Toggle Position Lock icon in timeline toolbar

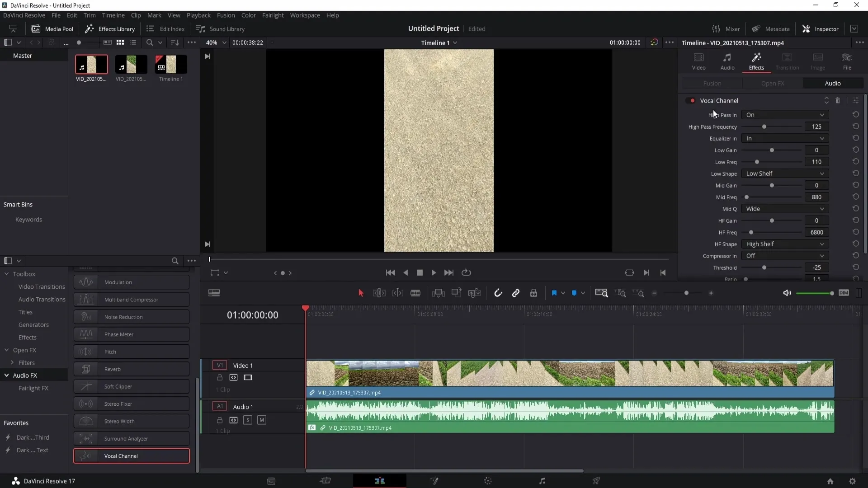coord(533,293)
